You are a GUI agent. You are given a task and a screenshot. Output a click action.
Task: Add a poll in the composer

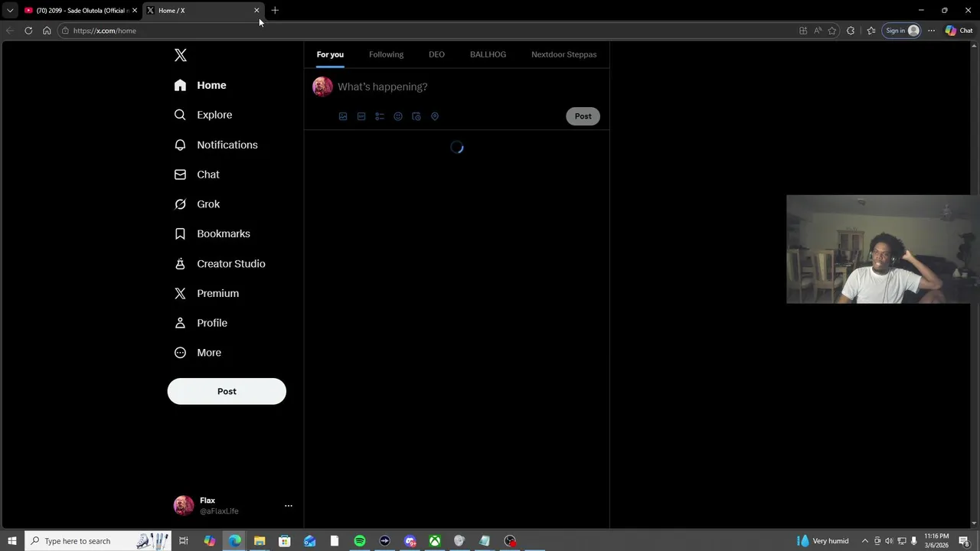click(380, 116)
